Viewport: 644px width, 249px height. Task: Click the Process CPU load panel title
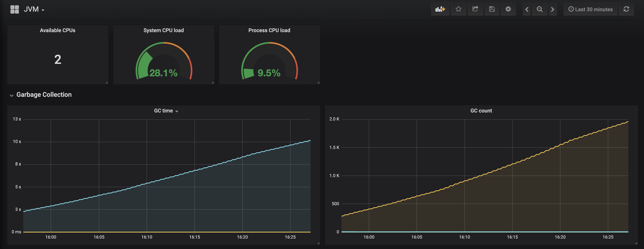269,30
